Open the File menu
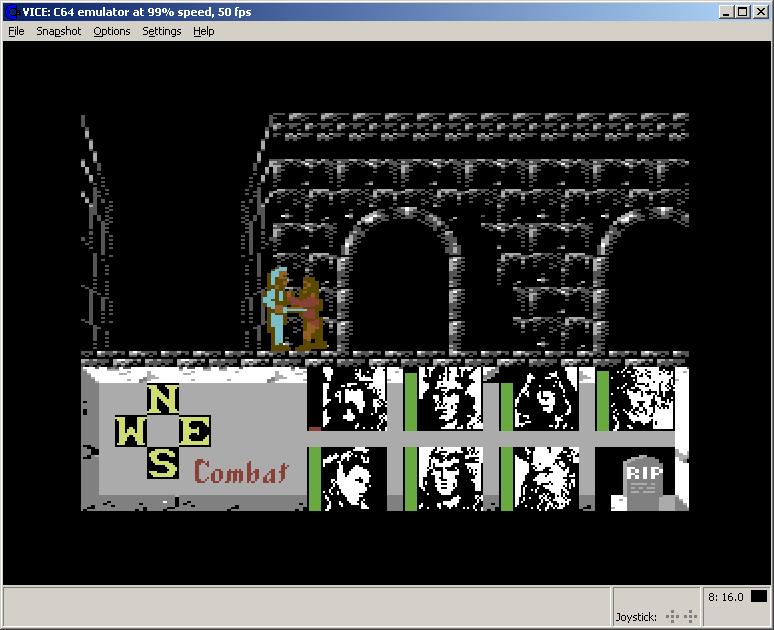774x630 pixels. (x=16, y=31)
